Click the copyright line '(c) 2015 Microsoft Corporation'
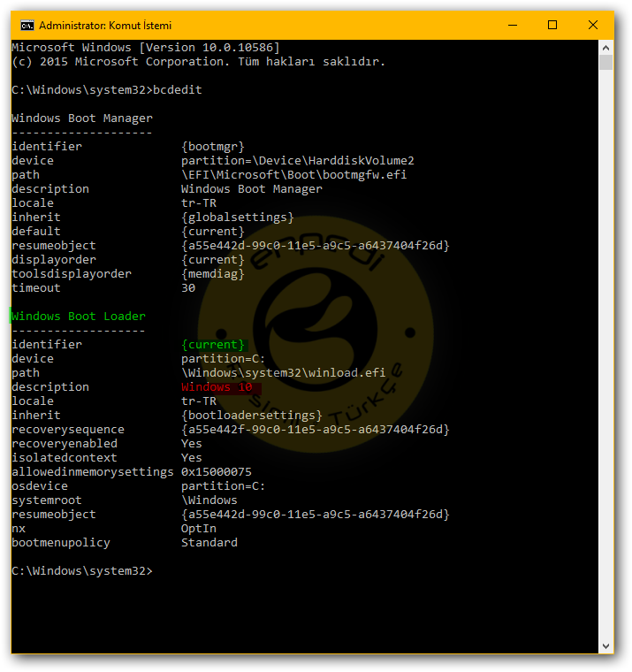The height and width of the screenshot is (672, 632). 121,62
